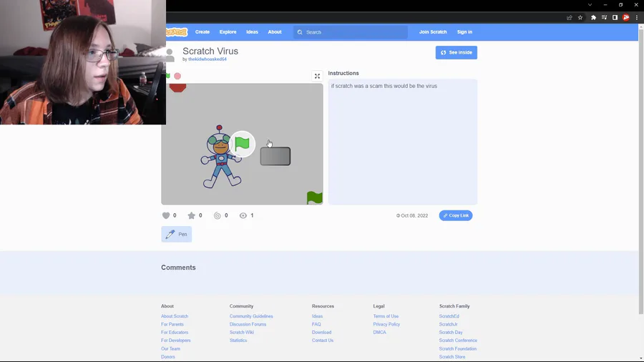Screen dimensions: 644x362
Task: Open Statistics footer link
Action: click(238, 341)
